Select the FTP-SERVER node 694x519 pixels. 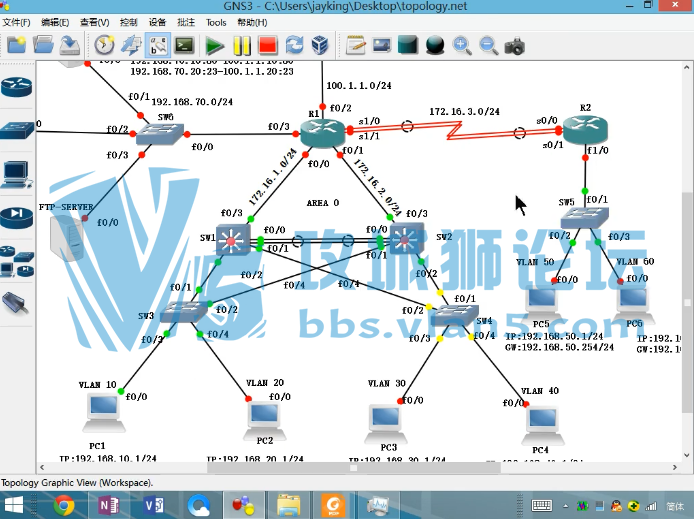67,237
